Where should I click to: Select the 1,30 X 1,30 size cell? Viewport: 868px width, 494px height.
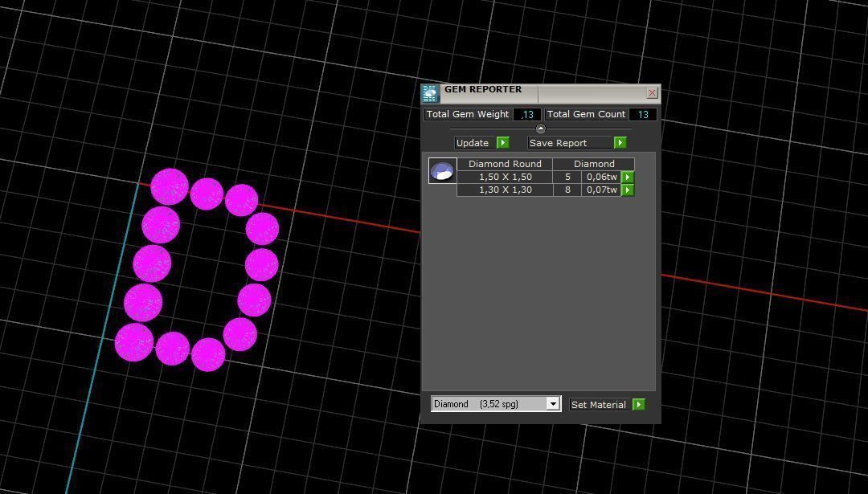(x=505, y=190)
